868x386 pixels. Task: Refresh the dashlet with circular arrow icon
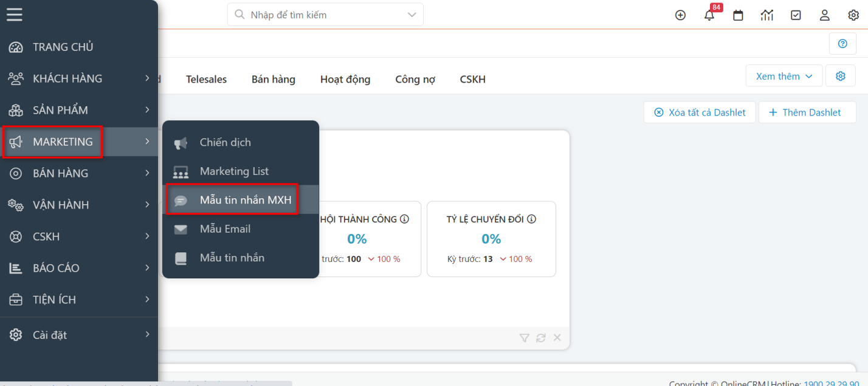click(540, 337)
